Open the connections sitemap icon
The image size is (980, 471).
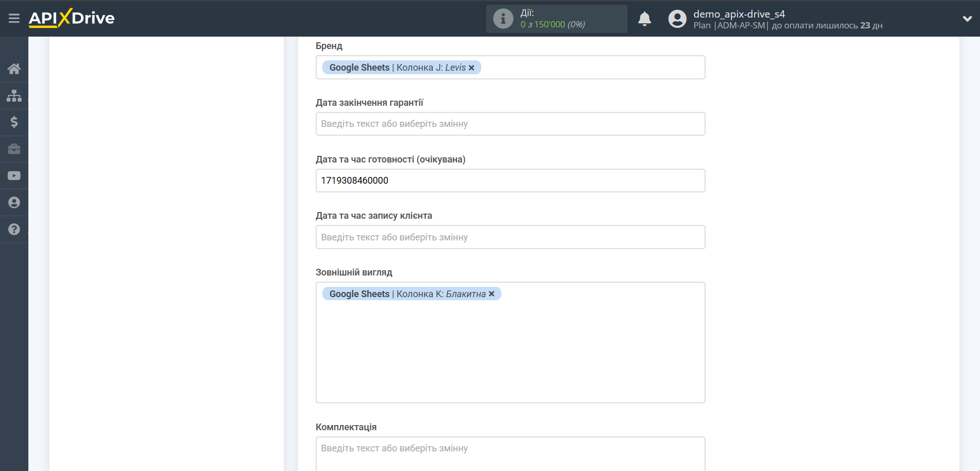point(14,95)
